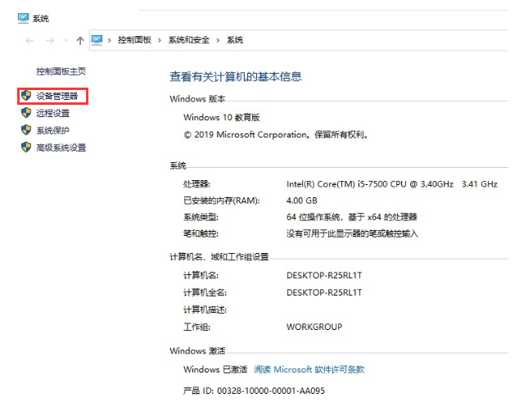This screenshot has width=519, height=420.
Task: Click the Back arrow in navigation bar
Action: tap(30, 40)
